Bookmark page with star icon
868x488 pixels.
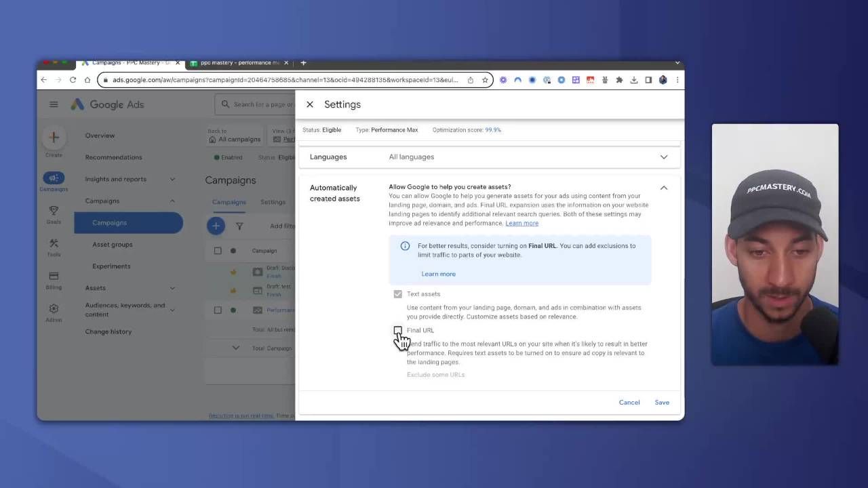[485, 80]
